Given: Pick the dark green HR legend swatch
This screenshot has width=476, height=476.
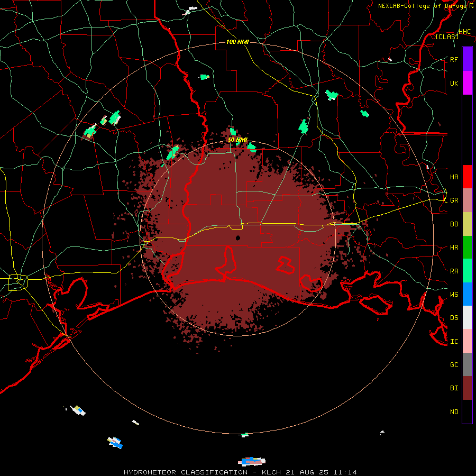Looking at the screenshot, I should coord(467,247).
